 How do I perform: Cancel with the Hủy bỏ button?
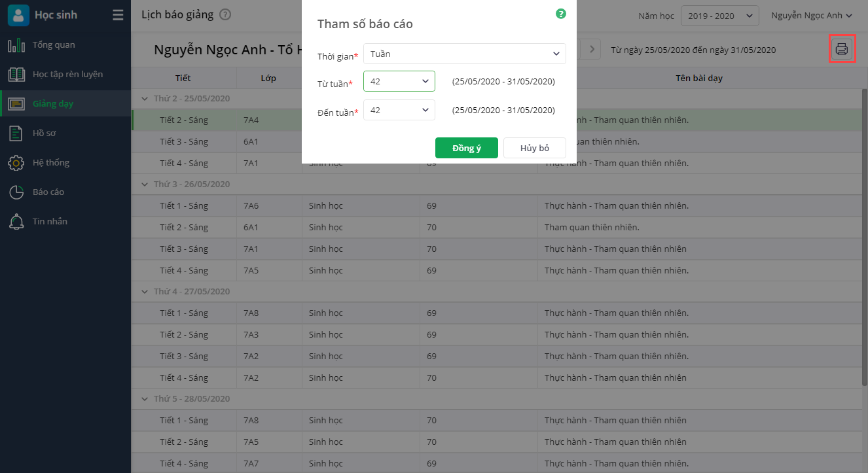pos(534,148)
